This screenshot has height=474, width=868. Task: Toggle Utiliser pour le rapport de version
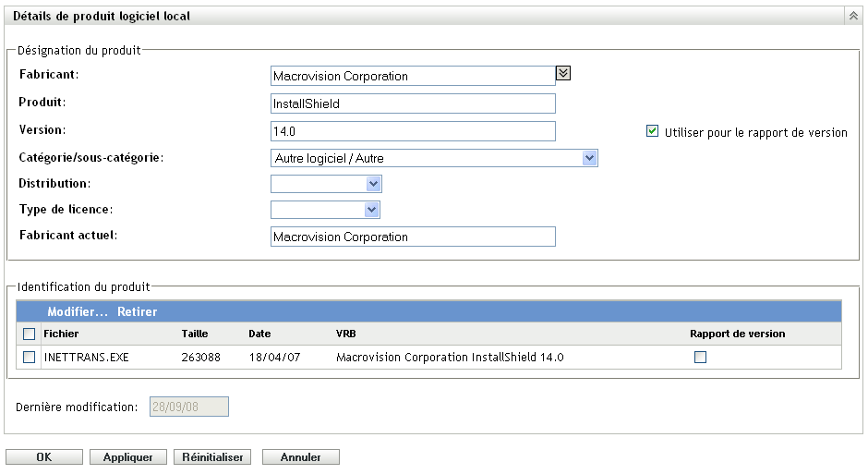point(653,132)
